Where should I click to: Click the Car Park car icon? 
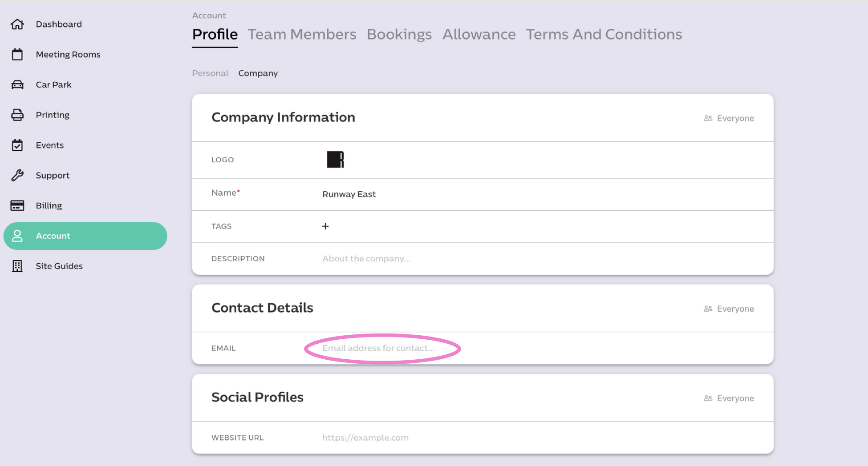coord(17,84)
